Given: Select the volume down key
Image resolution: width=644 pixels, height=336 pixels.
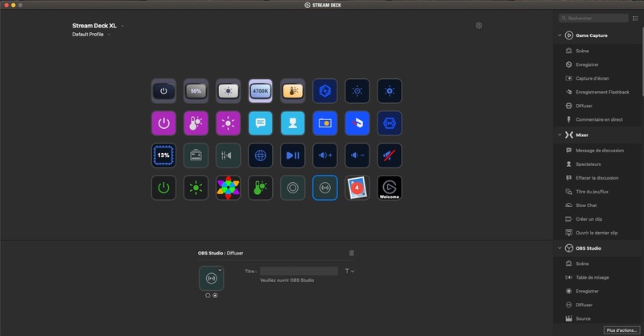Looking at the screenshot, I should 357,156.
